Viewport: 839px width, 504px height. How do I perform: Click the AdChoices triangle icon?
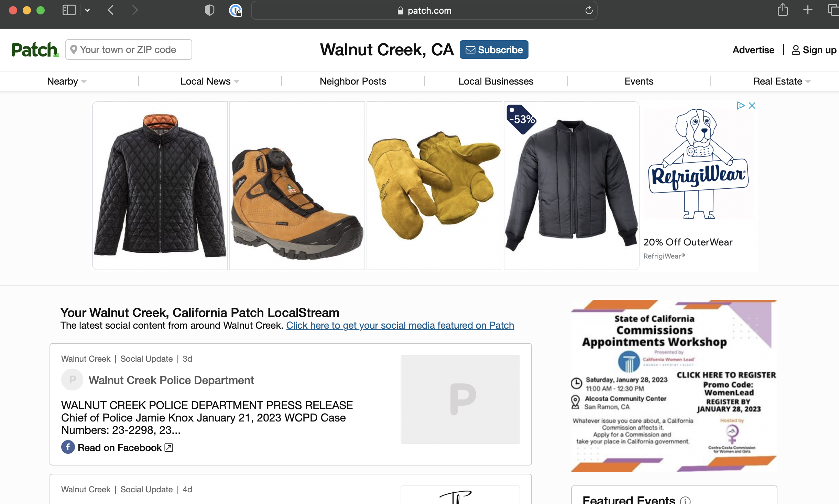pos(740,106)
